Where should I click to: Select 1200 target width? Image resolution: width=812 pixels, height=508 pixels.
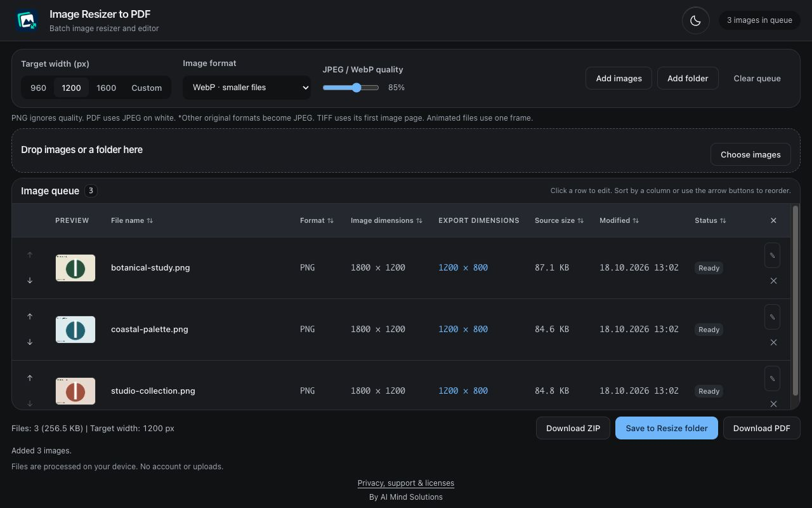click(71, 88)
